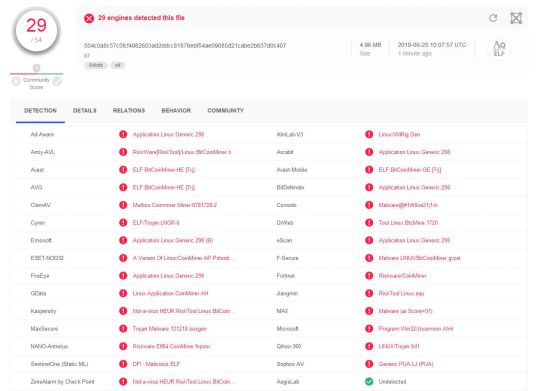The height and width of the screenshot is (391, 554).
Task: Click the '29 engines detected this file' heading
Action: pyautogui.click(x=141, y=18)
